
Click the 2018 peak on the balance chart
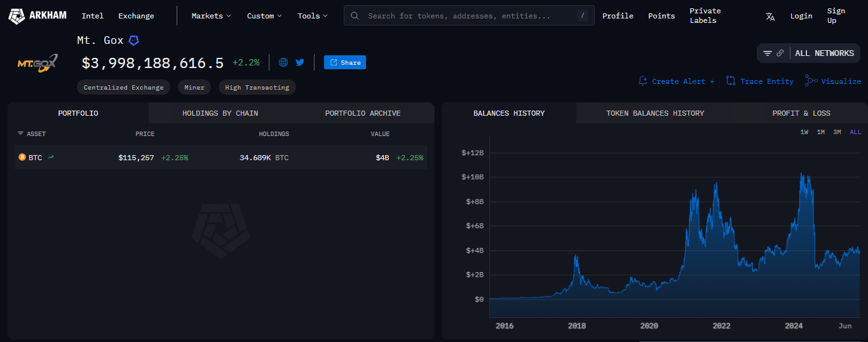point(576,256)
